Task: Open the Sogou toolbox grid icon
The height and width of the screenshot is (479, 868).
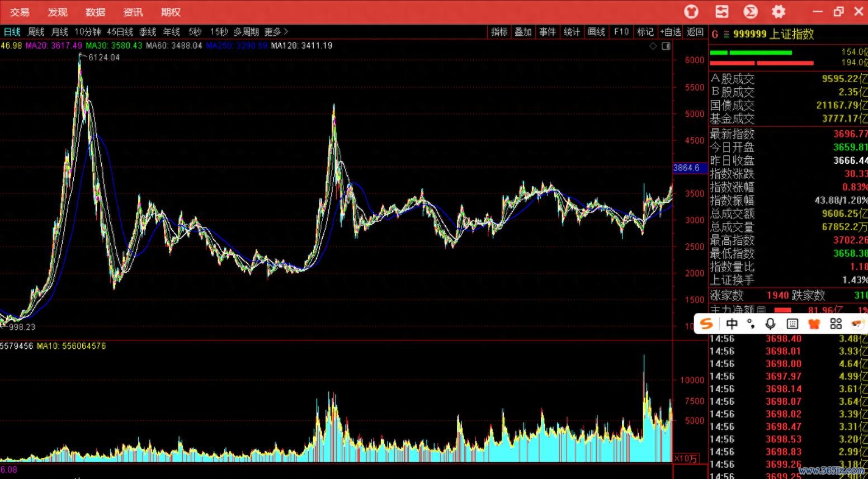Action: (836, 324)
